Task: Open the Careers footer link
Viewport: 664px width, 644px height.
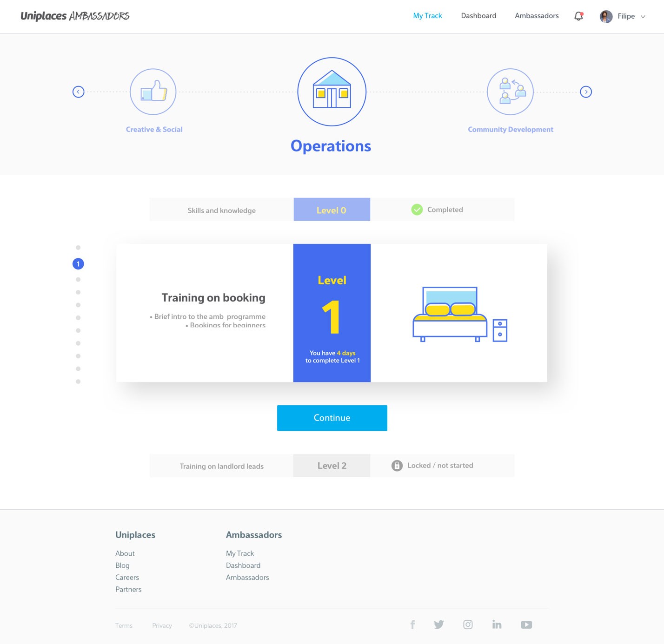Action: [127, 577]
